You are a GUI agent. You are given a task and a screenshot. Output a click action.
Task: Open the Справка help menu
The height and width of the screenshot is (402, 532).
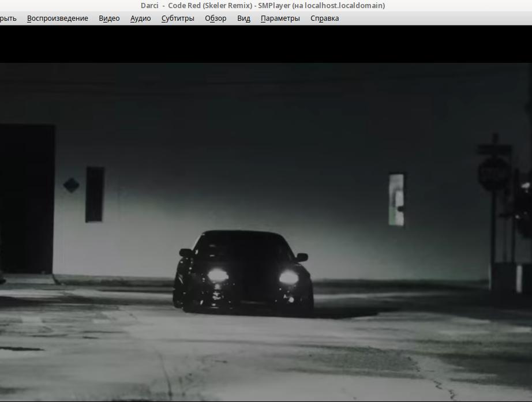click(324, 18)
